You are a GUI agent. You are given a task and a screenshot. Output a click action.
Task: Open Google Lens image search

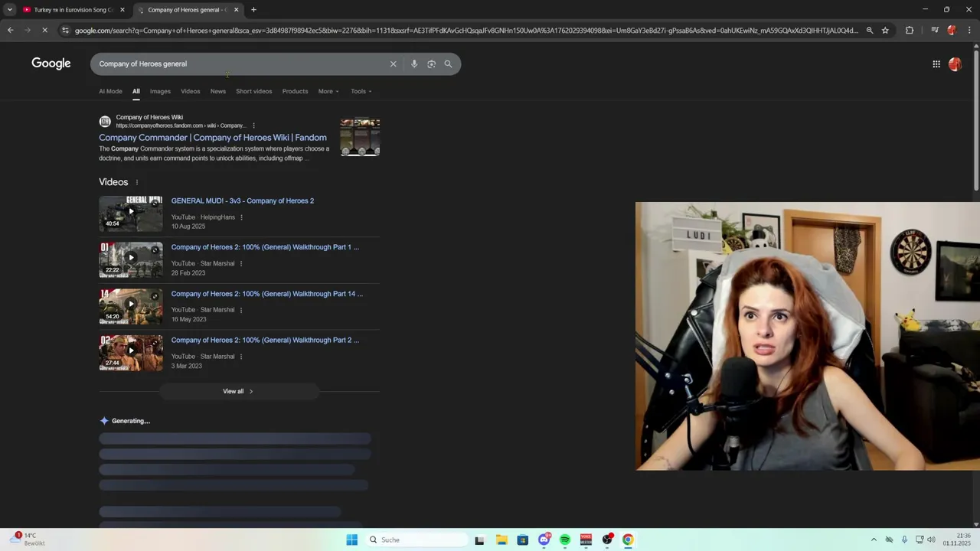[431, 64]
